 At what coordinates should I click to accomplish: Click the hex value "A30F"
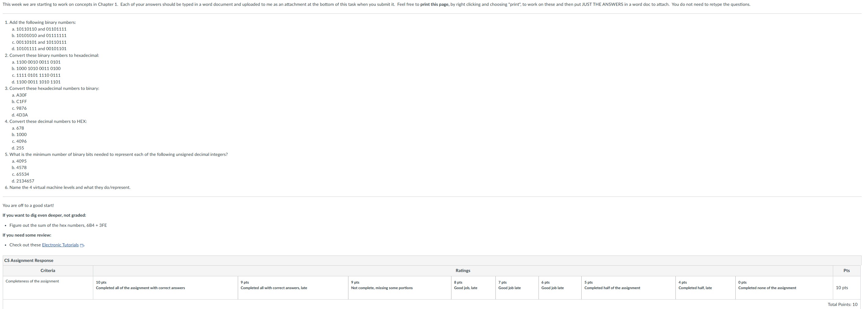click(22, 95)
